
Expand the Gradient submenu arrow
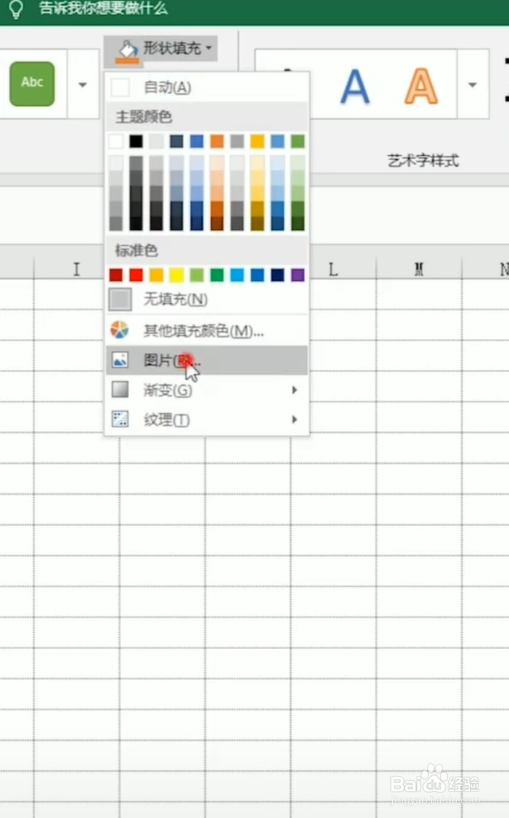point(295,390)
